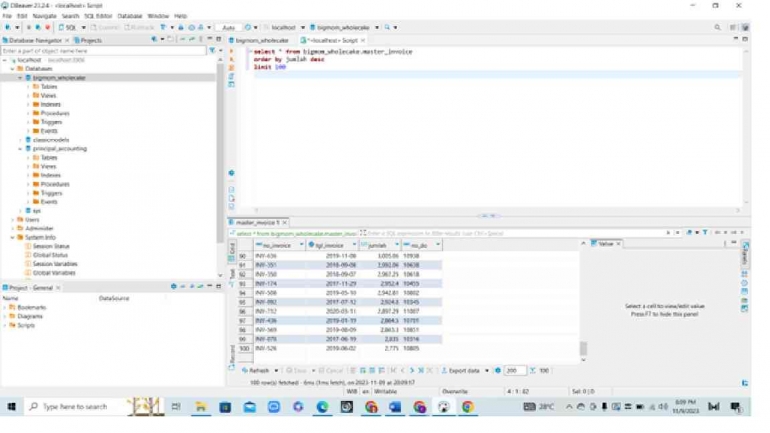Image resolution: width=770 pixels, height=433 pixels.
Task: Switch to the Database Navigator tab
Action: (x=33, y=40)
